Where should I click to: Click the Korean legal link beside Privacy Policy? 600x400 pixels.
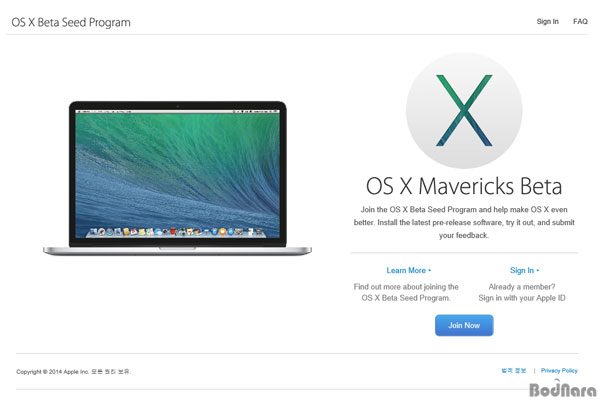click(514, 371)
